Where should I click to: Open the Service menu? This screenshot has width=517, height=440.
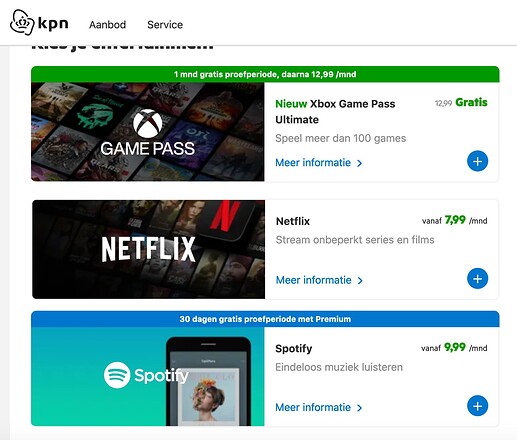pyautogui.click(x=165, y=25)
